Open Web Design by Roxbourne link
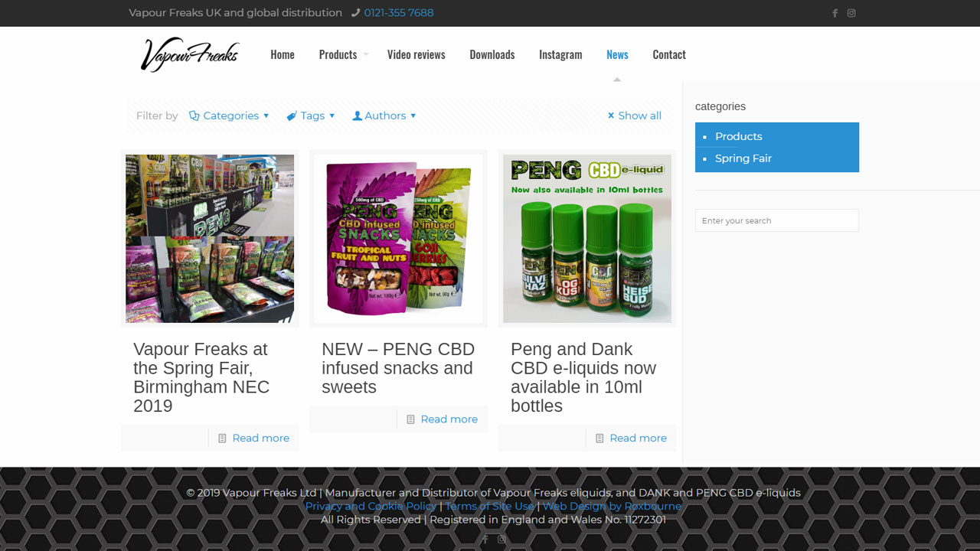Image resolution: width=980 pixels, height=551 pixels. [x=612, y=506]
